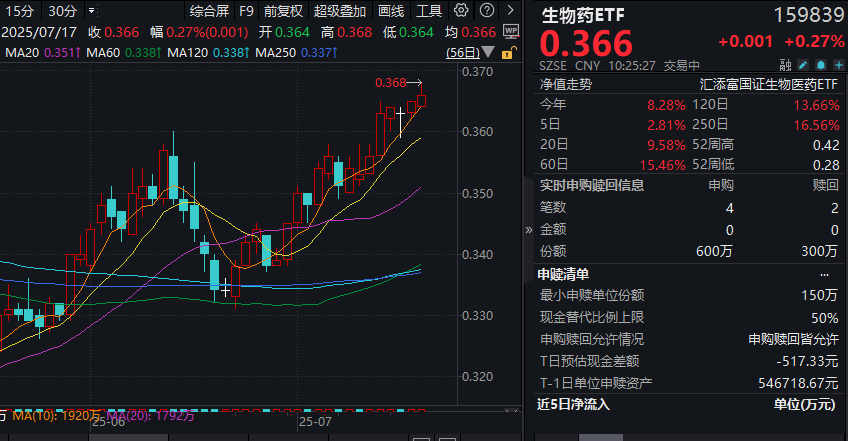The image size is (848, 441).
Task: Click the bell alert icon
Action: point(821,65)
